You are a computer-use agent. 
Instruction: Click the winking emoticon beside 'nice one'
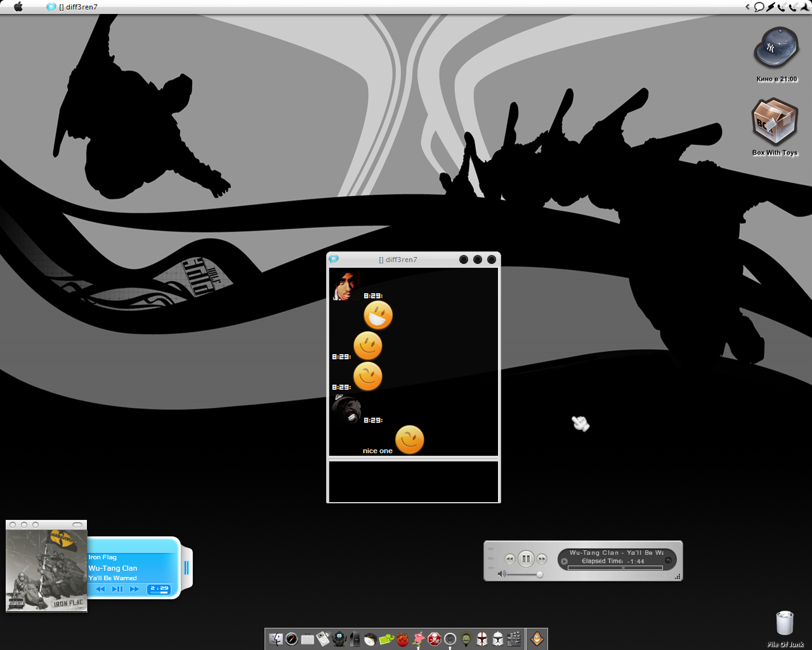tap(410, 440)
